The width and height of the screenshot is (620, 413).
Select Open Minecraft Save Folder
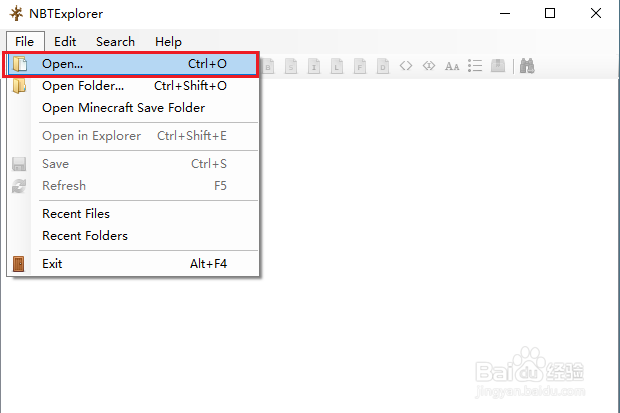[x=133, y=108]
